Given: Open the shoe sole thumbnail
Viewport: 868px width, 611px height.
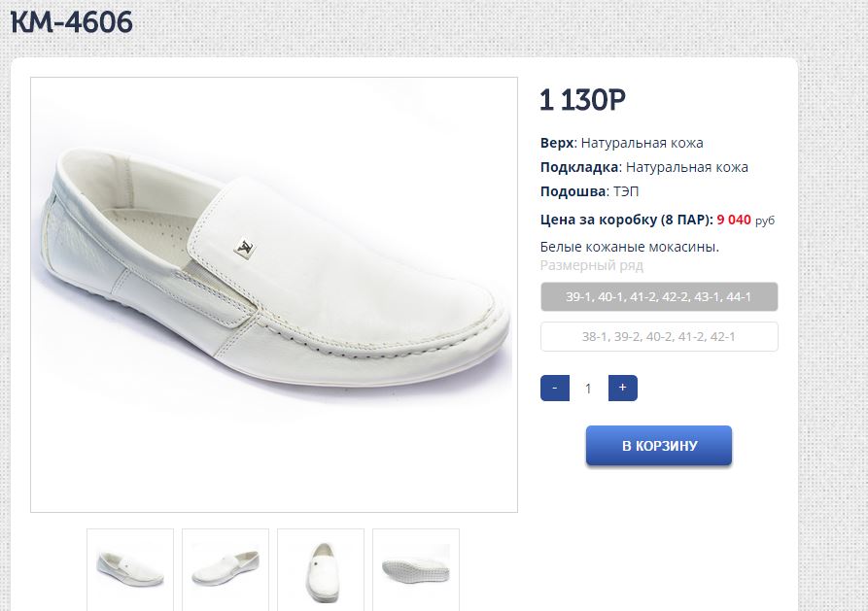Looking at the screenshot, I should [416, 567].
